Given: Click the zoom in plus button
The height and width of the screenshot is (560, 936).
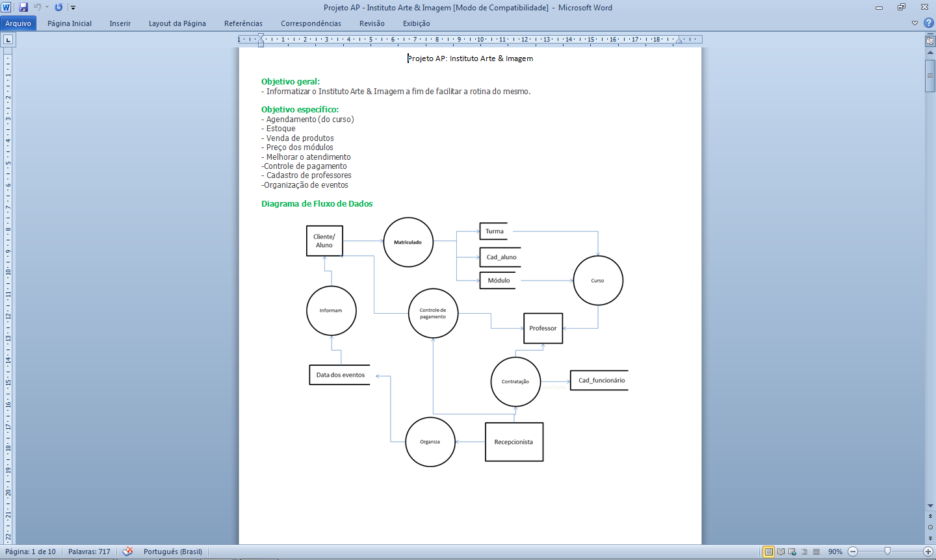Looking at the screenshot, I should [x=928, y=552].
